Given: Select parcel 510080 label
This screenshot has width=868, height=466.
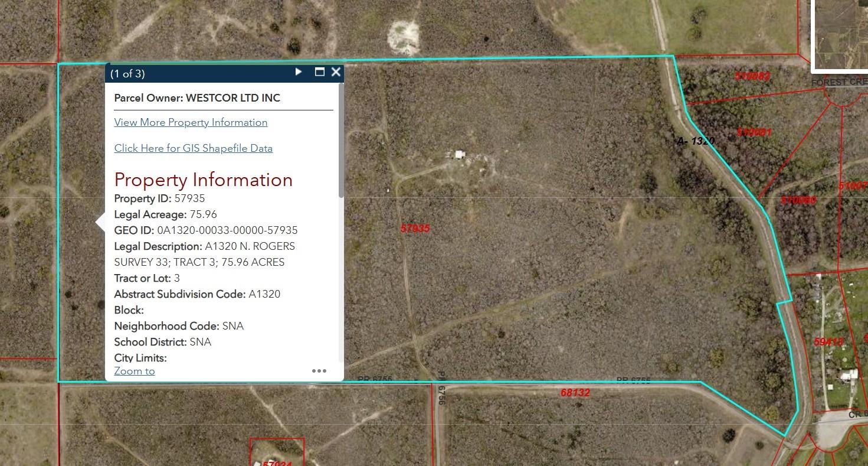Looking at the screenshot, I should pos(798,200).
